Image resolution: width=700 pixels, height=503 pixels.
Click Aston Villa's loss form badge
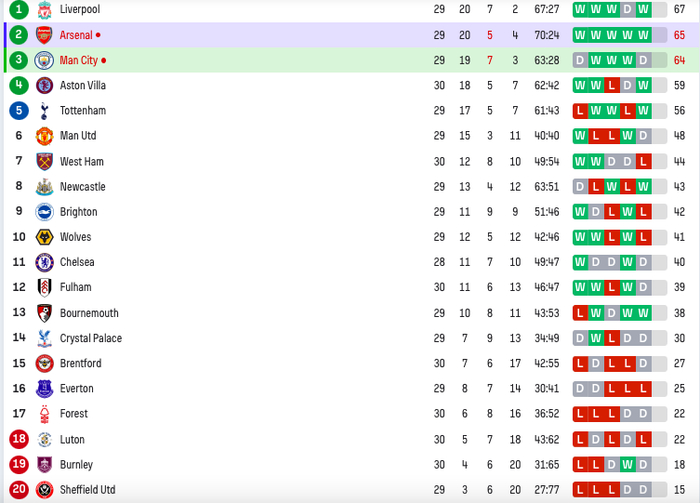tap(612, 85)
